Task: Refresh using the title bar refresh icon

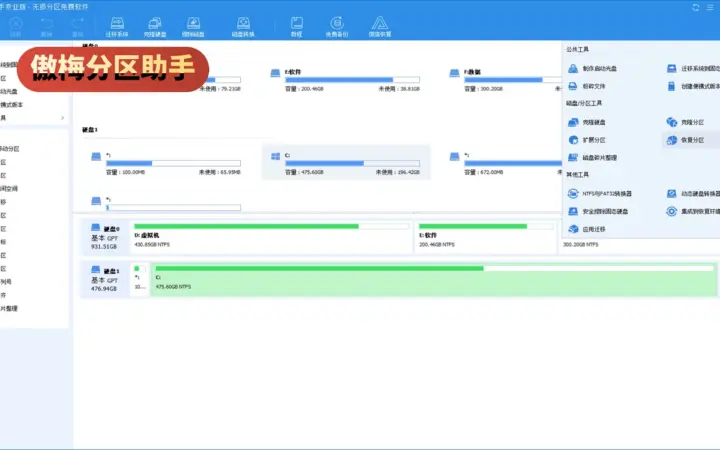Action: (696, 7)
